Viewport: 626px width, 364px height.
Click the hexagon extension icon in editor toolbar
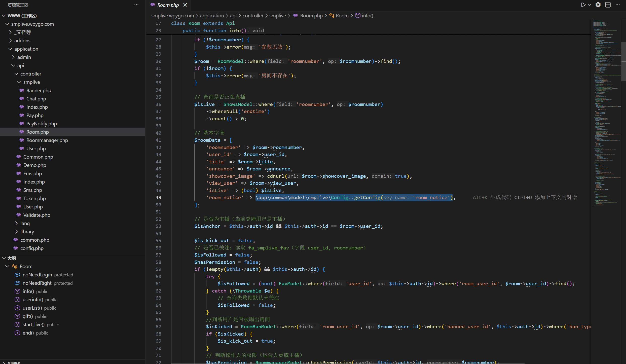click(598, 5)
